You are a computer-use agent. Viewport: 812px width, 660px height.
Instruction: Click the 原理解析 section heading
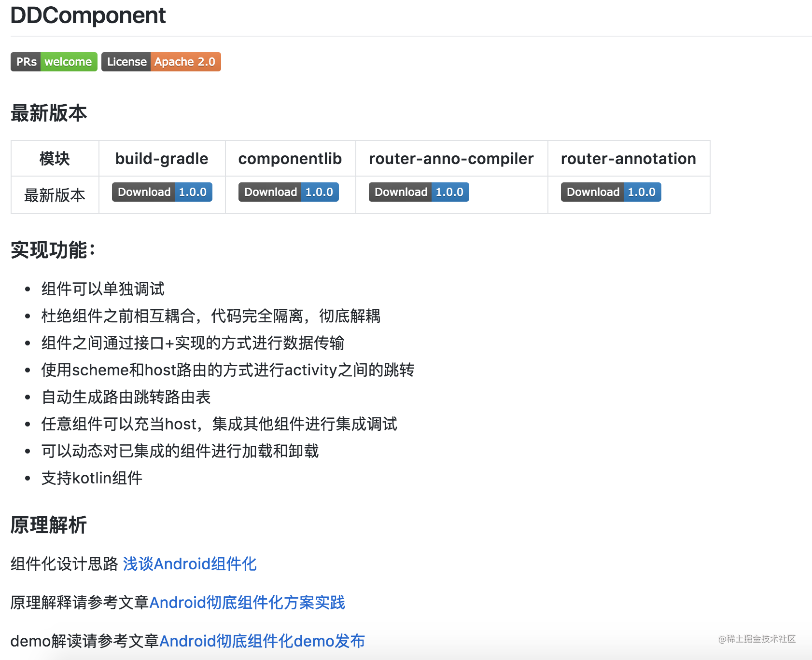49,525
